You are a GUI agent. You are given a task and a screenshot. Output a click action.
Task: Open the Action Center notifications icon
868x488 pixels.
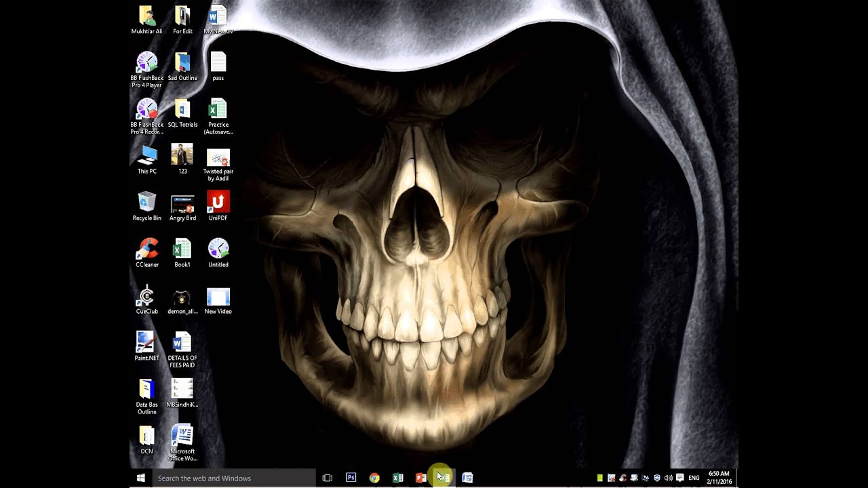679,478
